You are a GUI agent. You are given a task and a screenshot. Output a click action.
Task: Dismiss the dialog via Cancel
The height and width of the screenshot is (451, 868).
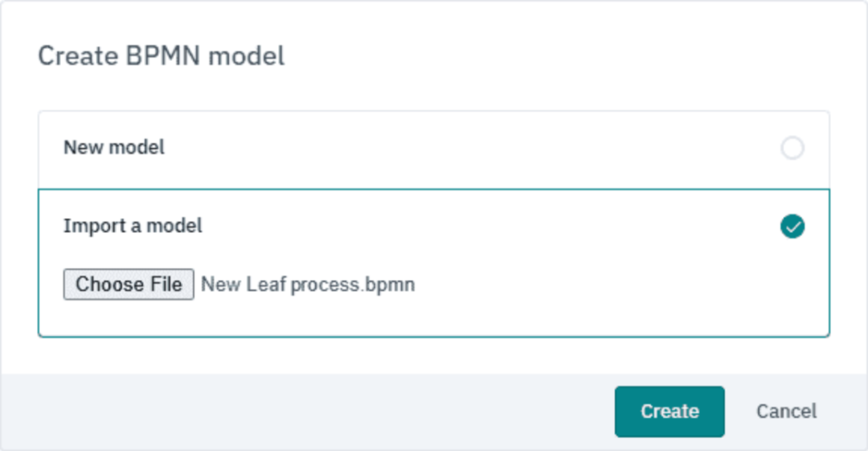786,411
